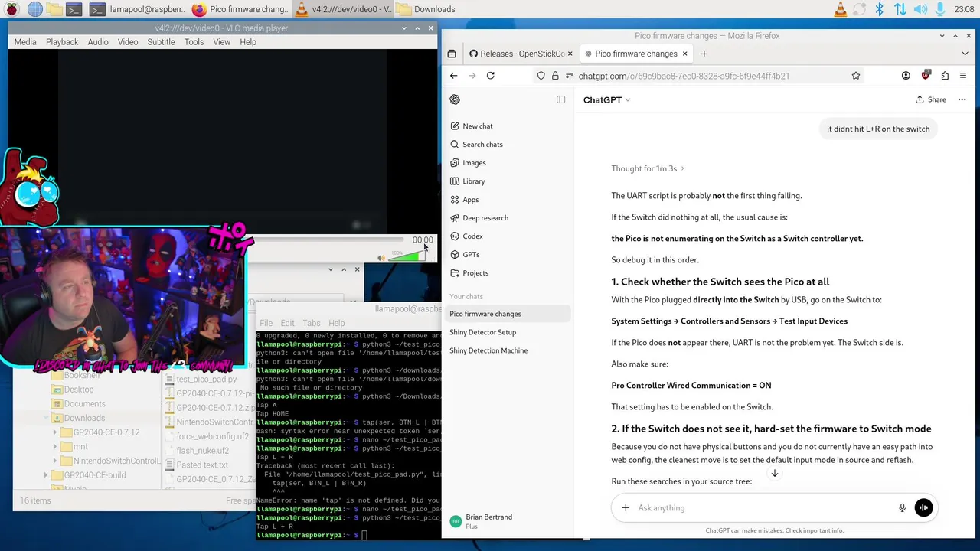The image size is (980, 551).
Task: Open network connection tray icon
Action: [900, 9]
